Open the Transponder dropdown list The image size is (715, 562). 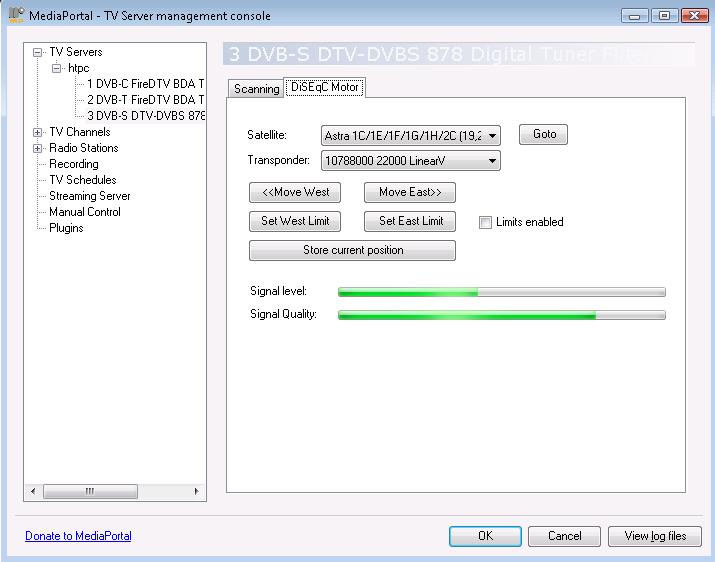(x=493, y=161)
